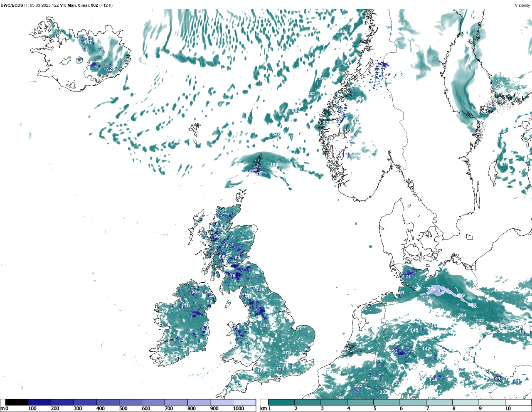This screenshot has width=532, height=412.
Task: Click the dark navy 100–200 m legend swatch
Action: (39, 402)
